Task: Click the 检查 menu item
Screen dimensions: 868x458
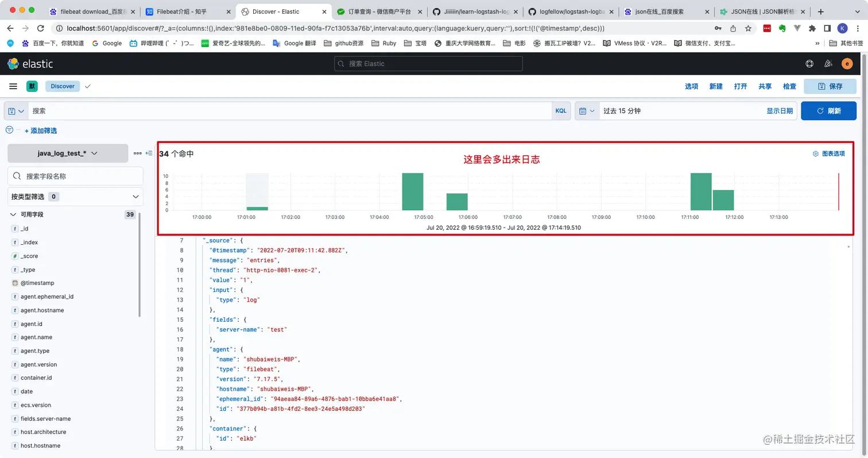Action: pyautogui.click(x=790, y=86)
